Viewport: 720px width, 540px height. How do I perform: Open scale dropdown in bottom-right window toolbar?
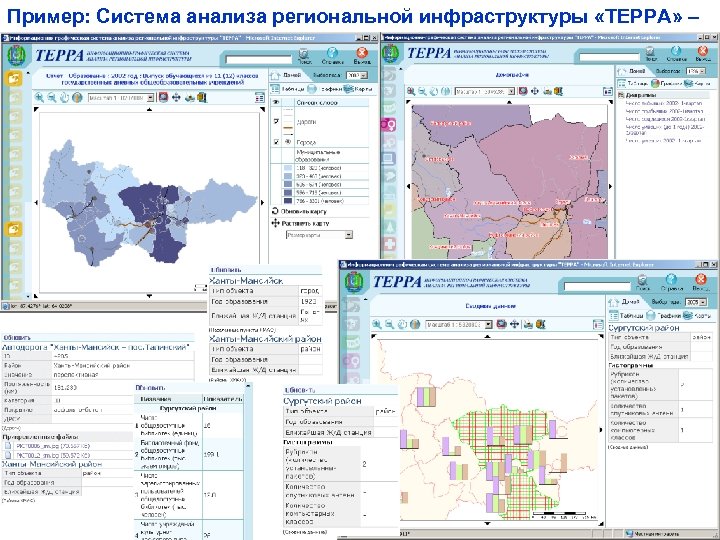[x=488, y=325]
